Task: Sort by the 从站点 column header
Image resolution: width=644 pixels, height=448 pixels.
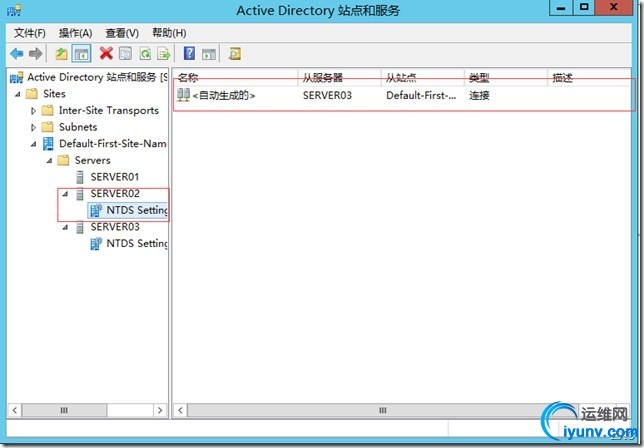Action: (423, 77)
